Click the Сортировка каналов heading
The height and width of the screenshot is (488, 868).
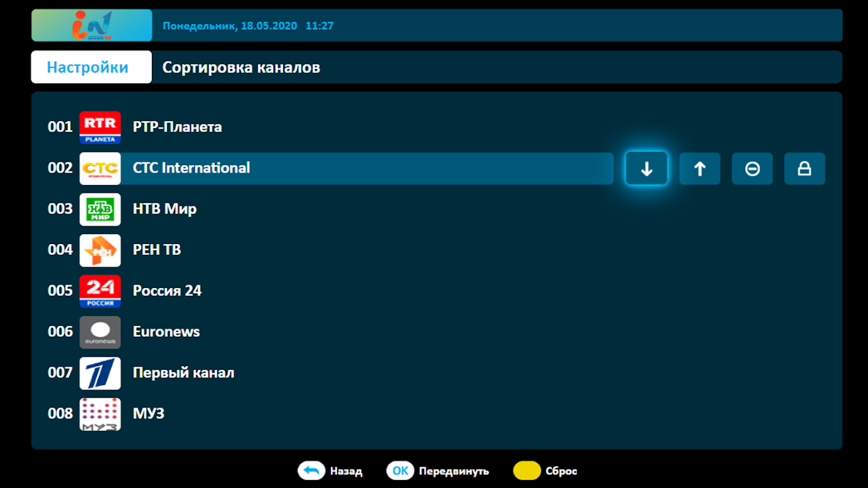(241, 67)
